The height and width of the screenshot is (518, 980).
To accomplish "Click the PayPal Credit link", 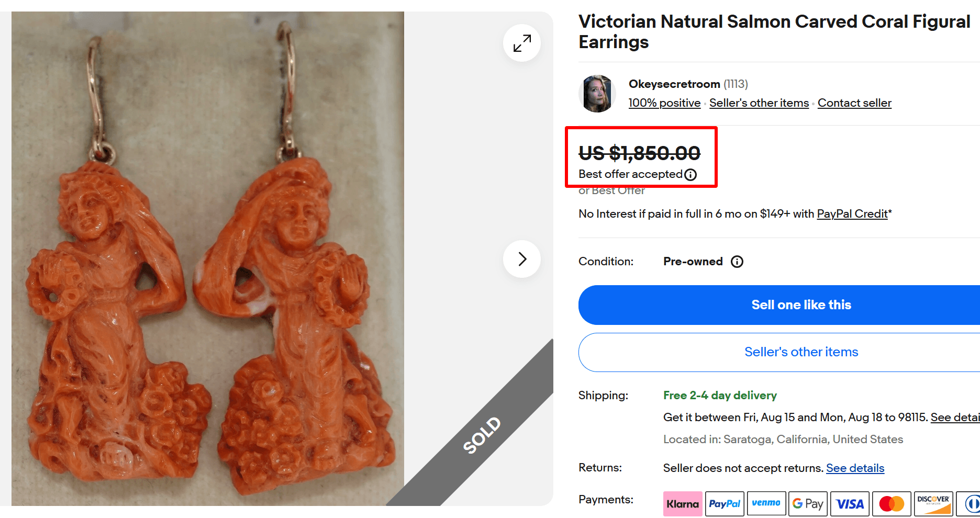I will click(852, 213).
